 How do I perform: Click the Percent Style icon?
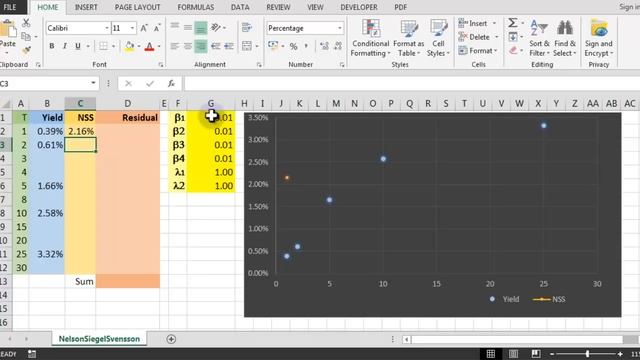click(x=293, y=46)
